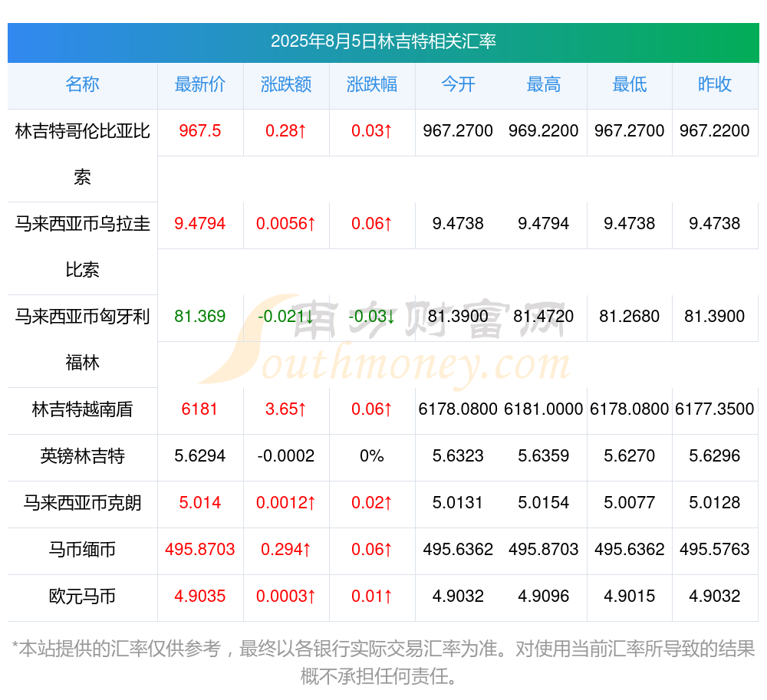Click latest price 5.6294
This screenshot has width=767, height=700.
point(200,456)
